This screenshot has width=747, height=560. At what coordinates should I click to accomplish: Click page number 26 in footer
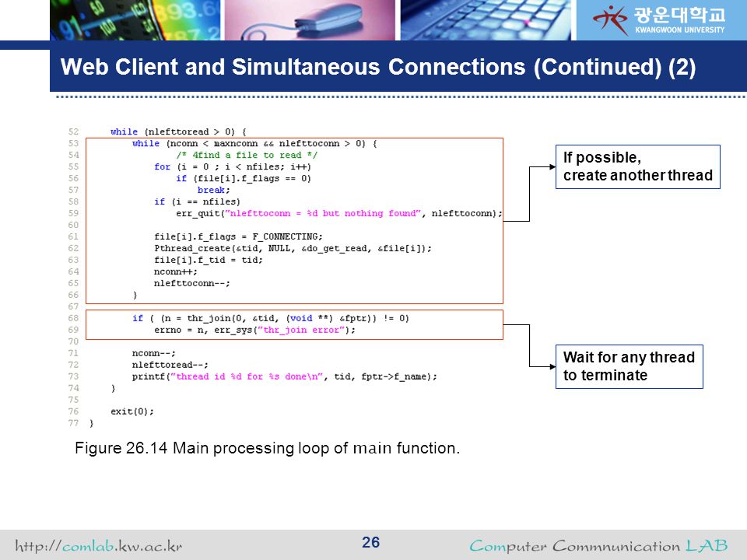tap(370, 542)
